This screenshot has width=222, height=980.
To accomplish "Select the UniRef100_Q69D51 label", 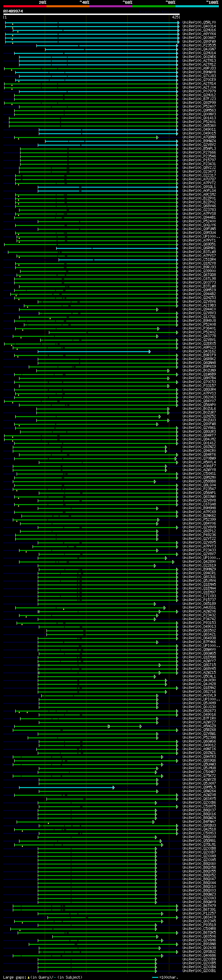I will coord(199,245).
